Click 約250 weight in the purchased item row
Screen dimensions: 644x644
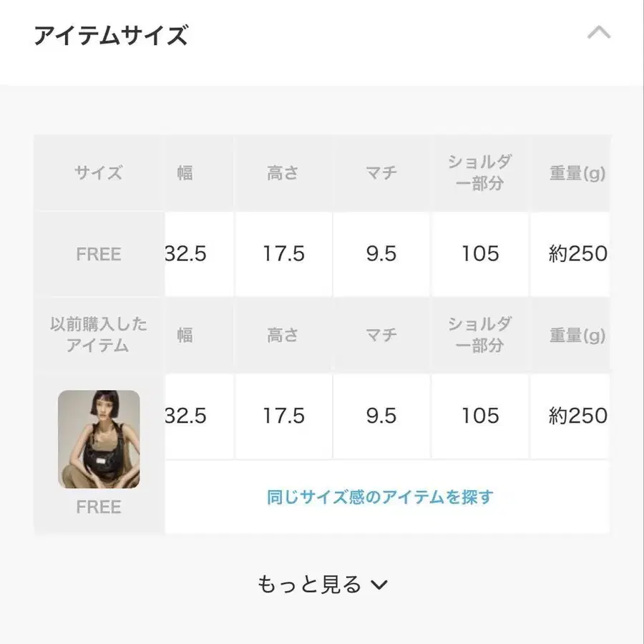(577, 416)
